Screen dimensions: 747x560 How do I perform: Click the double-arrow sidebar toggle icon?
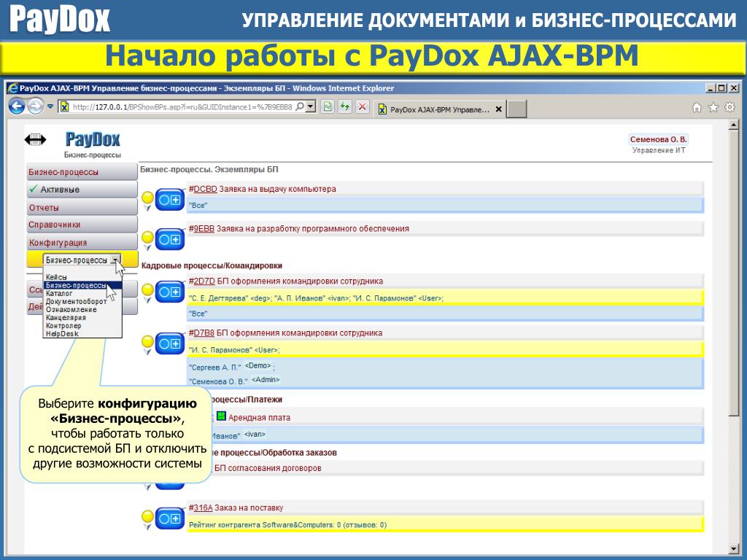(x=35, y=139)
